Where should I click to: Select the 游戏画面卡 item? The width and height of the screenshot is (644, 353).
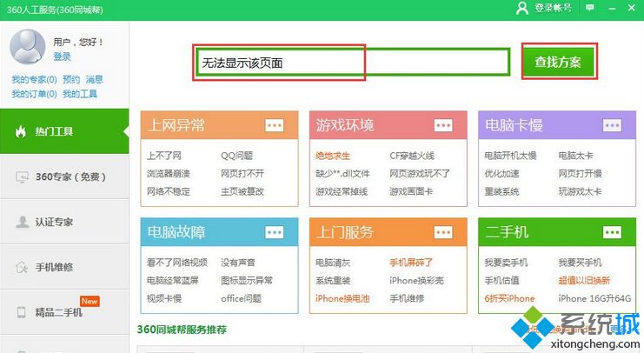[411, 191]
